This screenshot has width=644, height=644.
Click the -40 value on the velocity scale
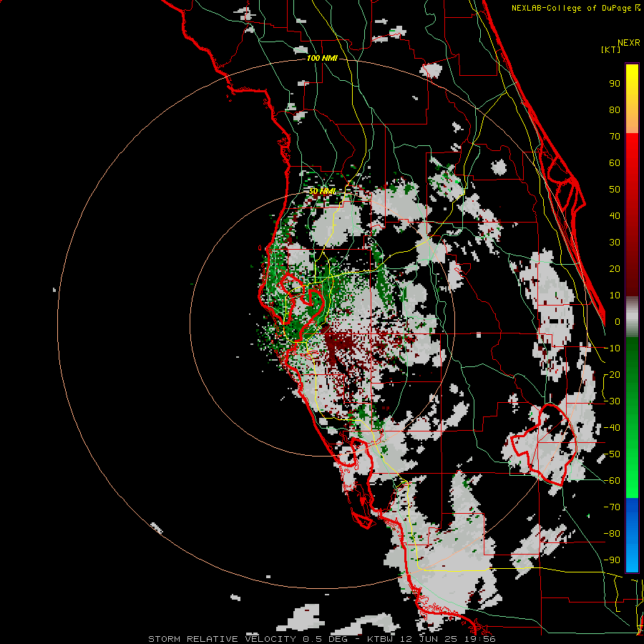coord(612,428)
